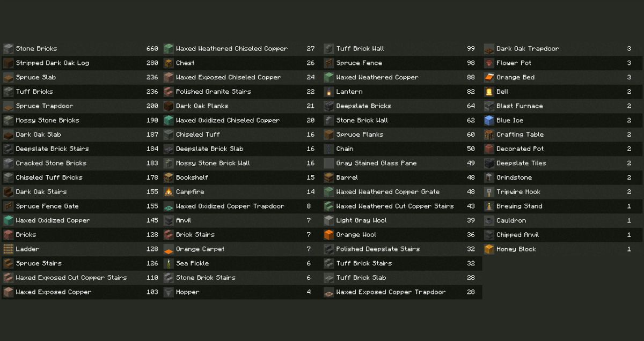
Task: Select the Honey Block icon
Action: pos(489,249)
